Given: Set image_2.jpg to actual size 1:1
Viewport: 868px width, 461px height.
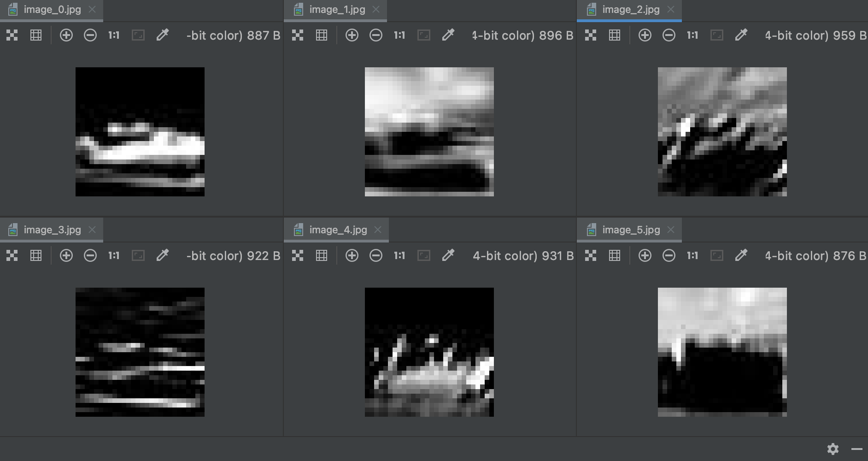Looking at the screenshot, I should (x=692, y=35).
